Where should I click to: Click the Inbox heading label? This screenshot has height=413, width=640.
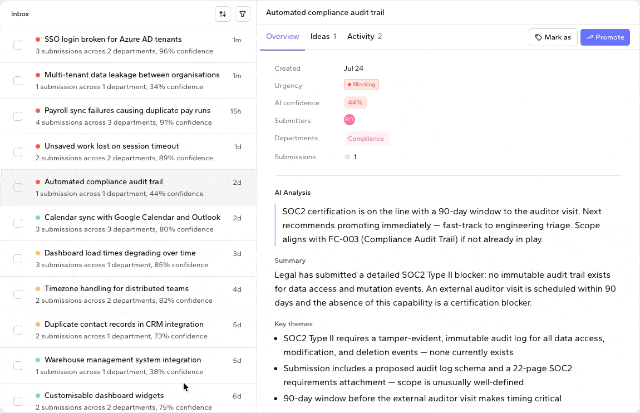point(20,14)
